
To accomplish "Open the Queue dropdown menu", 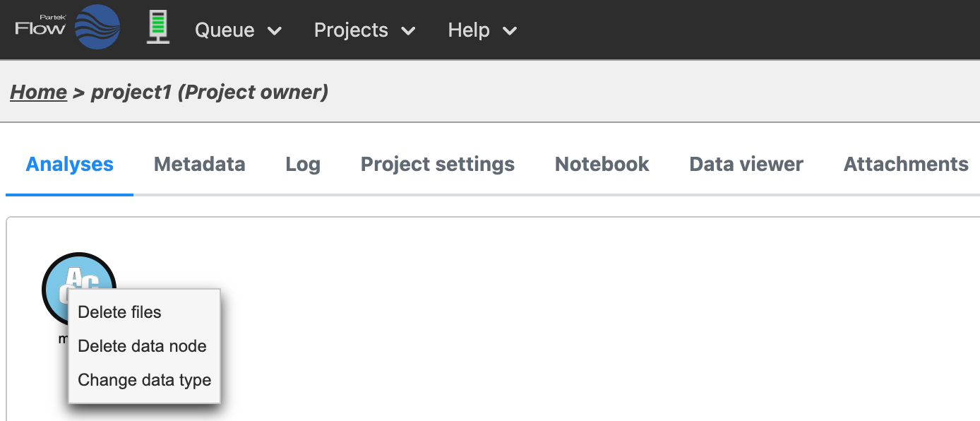I will (238, 30).
